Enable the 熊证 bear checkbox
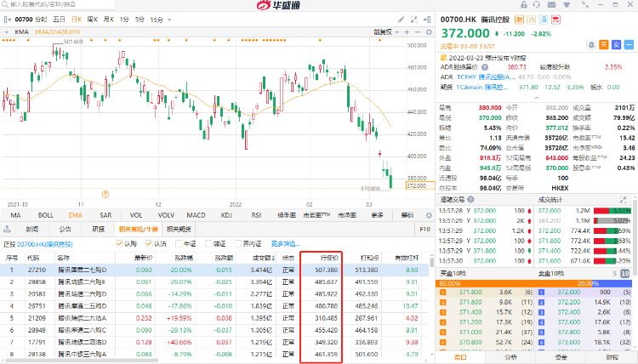The height and width of the screenshot is (364, 638). coord(208,243)
